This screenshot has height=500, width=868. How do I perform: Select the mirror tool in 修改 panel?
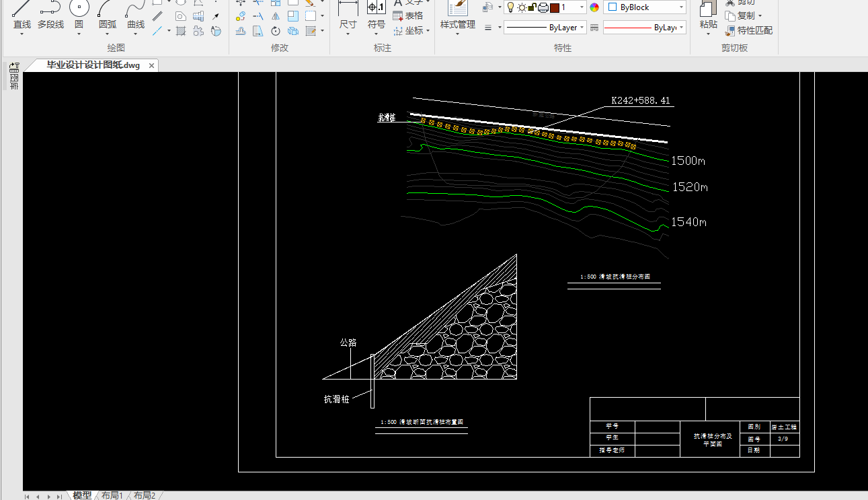pyautogui.click(x=276, y=16)
